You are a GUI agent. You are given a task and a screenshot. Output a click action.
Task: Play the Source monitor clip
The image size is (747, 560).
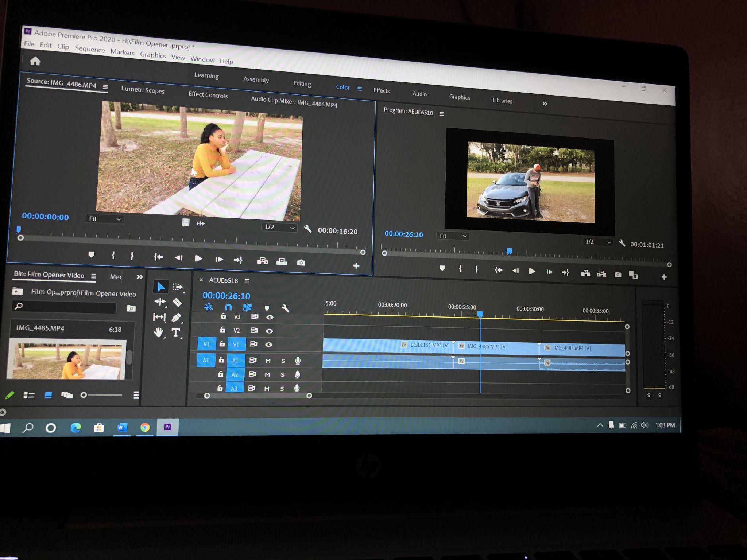pos(198,258)
